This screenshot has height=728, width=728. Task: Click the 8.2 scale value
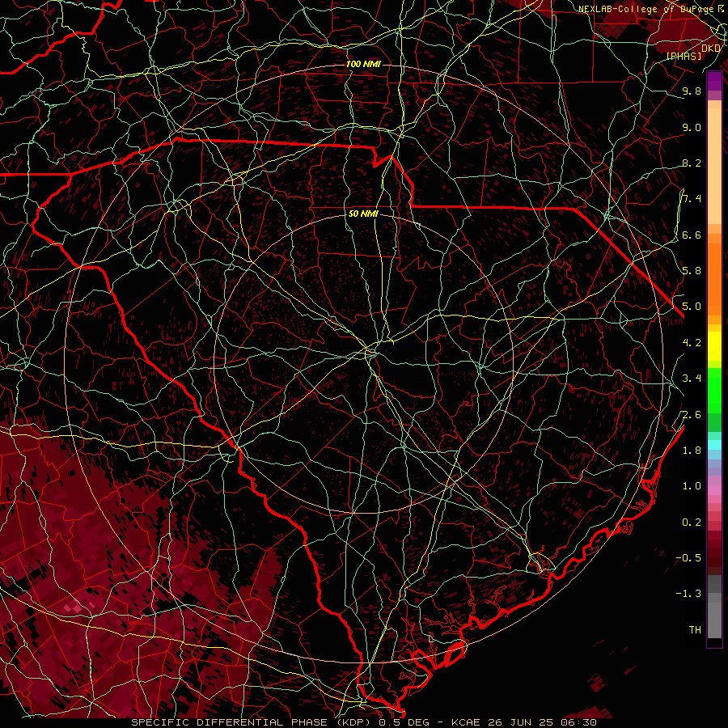pos(692,163)
